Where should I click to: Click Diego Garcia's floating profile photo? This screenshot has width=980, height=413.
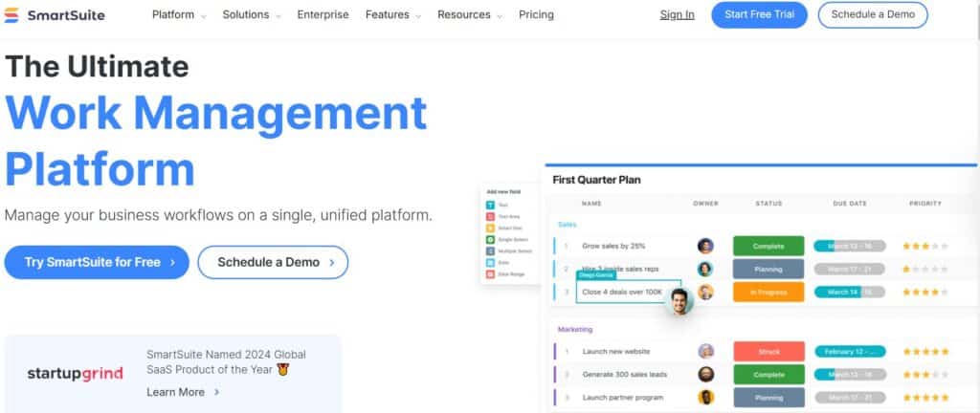[679, 302]
